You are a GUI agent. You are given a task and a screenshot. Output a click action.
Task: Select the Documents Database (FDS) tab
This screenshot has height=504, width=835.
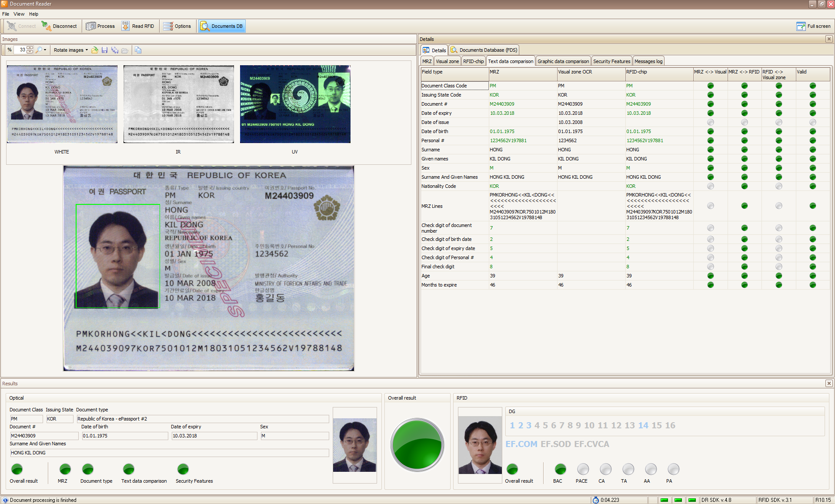pyautogui.click(x=484, y=50)
